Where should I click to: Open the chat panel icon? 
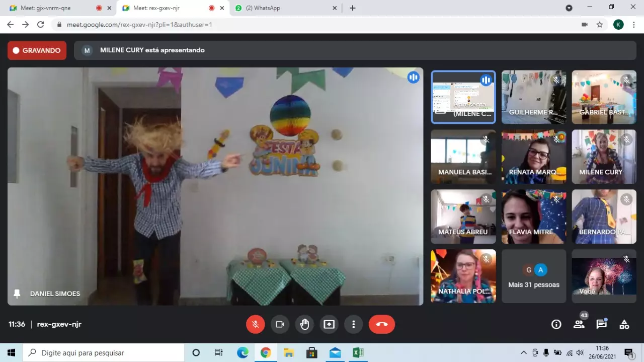[601, 324]
